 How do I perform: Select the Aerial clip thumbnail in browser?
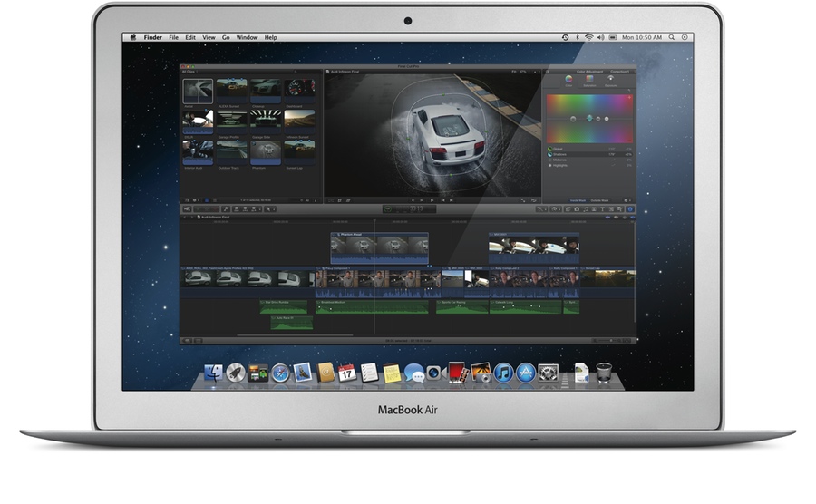[x=198, y=91]
